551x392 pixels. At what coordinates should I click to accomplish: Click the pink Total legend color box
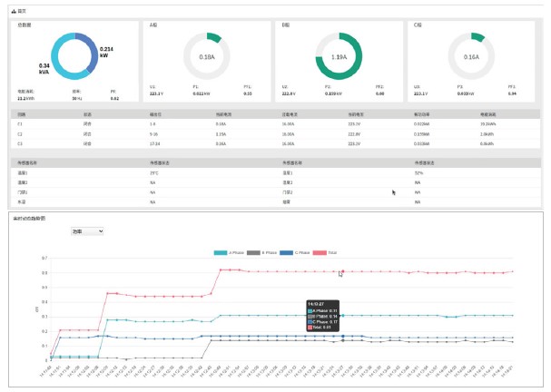pyautogui.click(x=319, y=251)
